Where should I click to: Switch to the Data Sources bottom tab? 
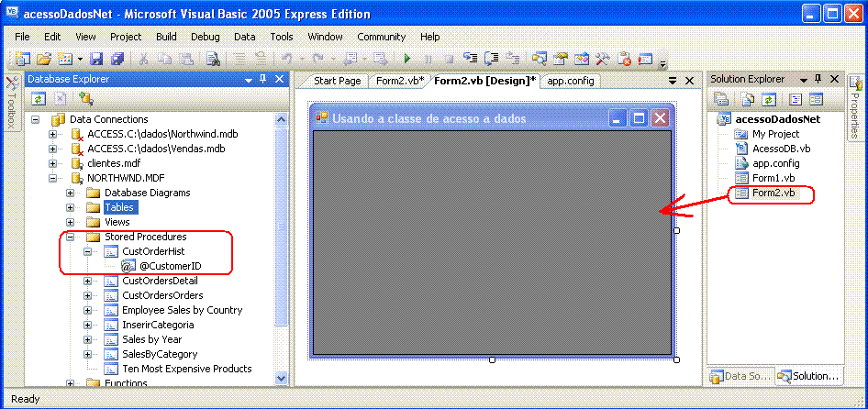click(x=740, y=376)
